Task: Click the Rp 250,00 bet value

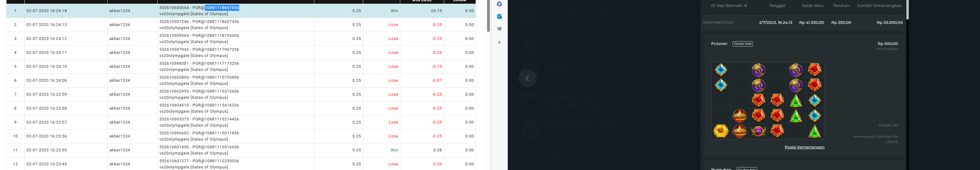Action: (841, 23)
